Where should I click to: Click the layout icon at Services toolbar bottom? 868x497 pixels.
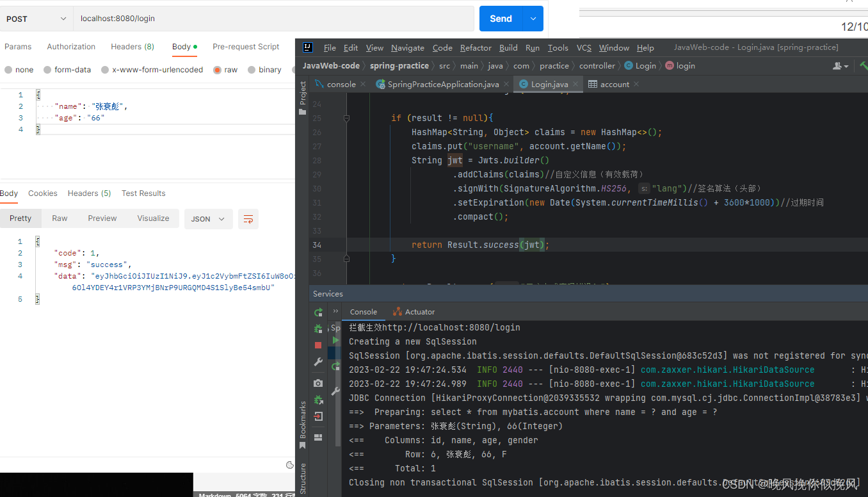click(318, 437)
